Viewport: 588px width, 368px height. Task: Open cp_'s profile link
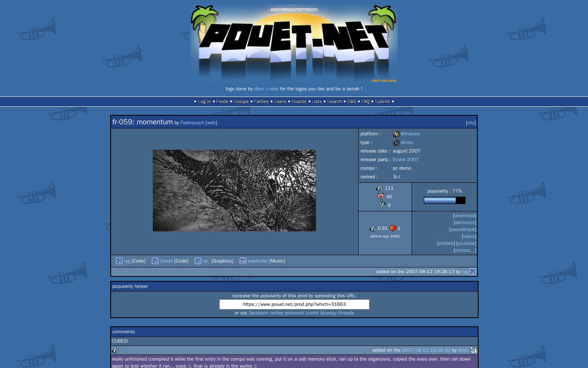[x=206, y=261]
